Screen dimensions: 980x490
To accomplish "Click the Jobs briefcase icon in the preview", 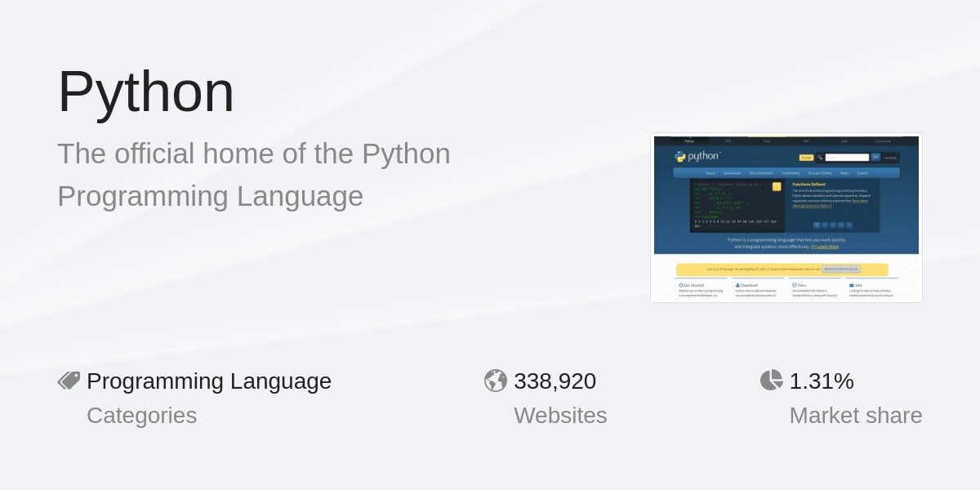I will pyautogui.click(x=851, y=285).
